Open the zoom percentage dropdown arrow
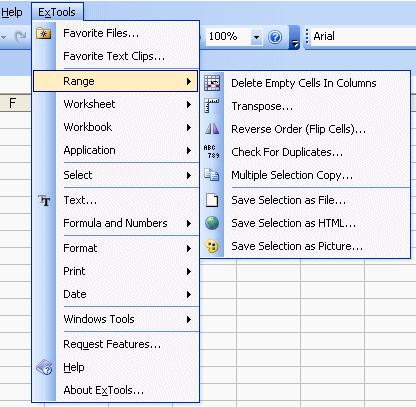The height and width of the screenshot is (407, 416). click(256, 37)
